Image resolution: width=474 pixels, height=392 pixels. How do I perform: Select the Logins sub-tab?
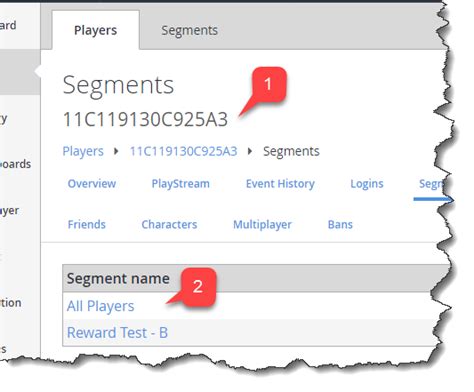point(367,184)
